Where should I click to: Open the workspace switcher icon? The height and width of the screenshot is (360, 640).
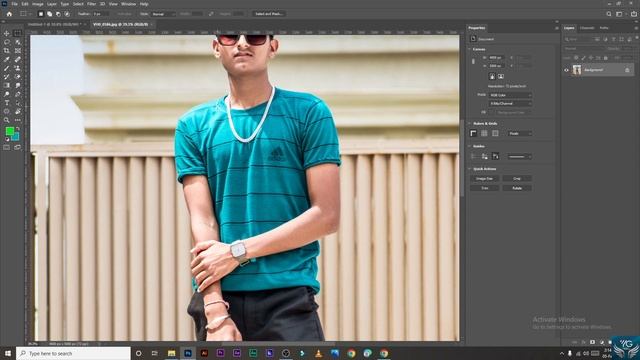[620, 14]
